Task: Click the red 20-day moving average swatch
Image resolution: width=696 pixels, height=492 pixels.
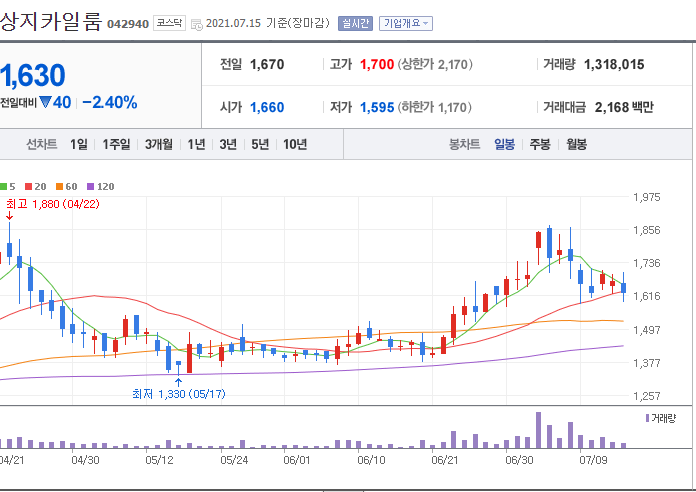Action: click(x=28, y=187)
